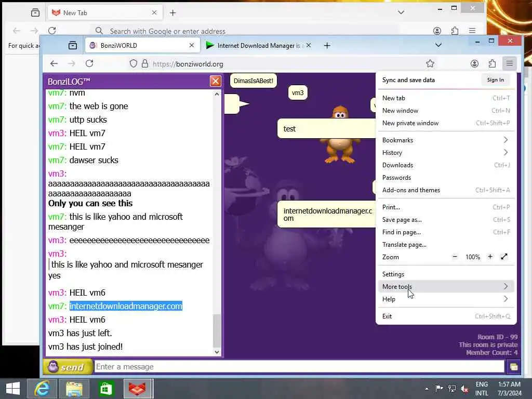The width and height of the screenshot is (532, 399).
Task: Click the Bonzi send button
Action: 68,366
